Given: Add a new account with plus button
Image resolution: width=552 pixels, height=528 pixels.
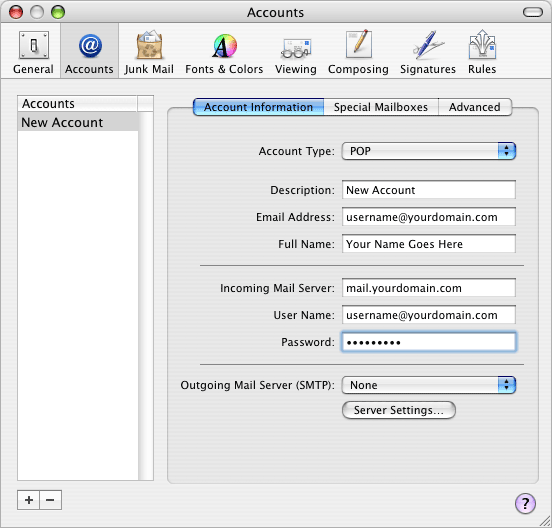Looking at the screenshot, I should (x=29, y=500).
